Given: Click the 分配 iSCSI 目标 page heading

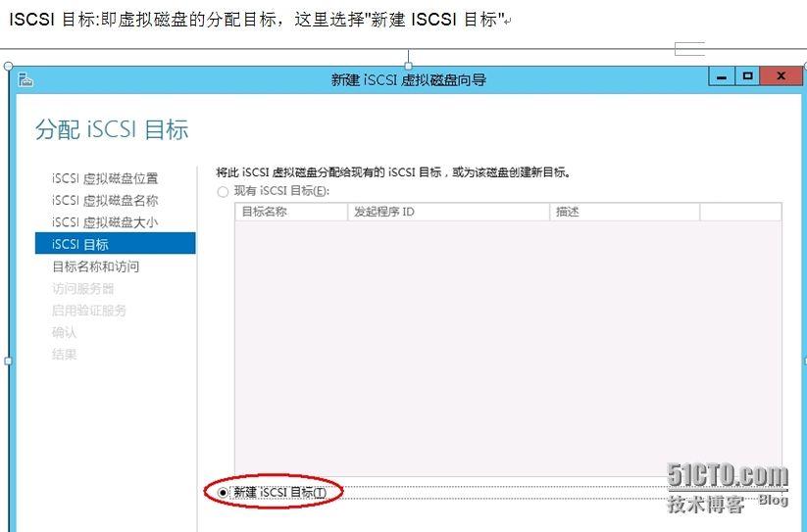Looking at the screenshot, I should click(x=112, y=129).
